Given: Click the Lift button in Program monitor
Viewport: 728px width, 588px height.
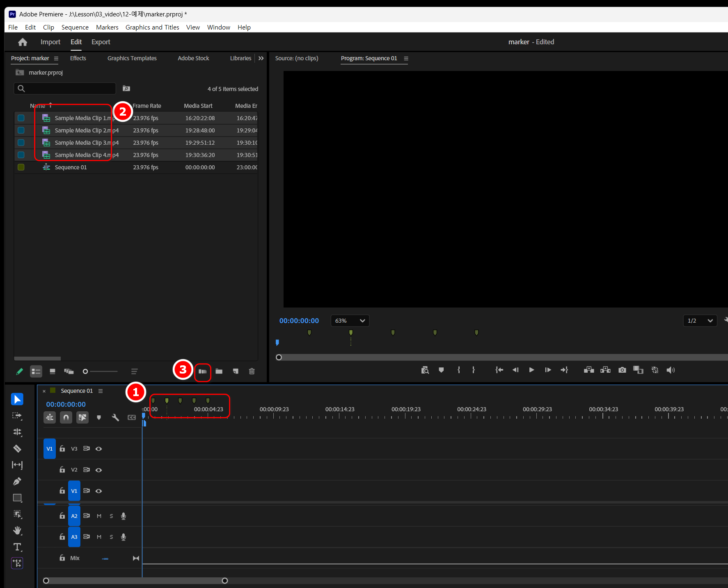Looking at the screenshot, I should click(x=589, y=370).
